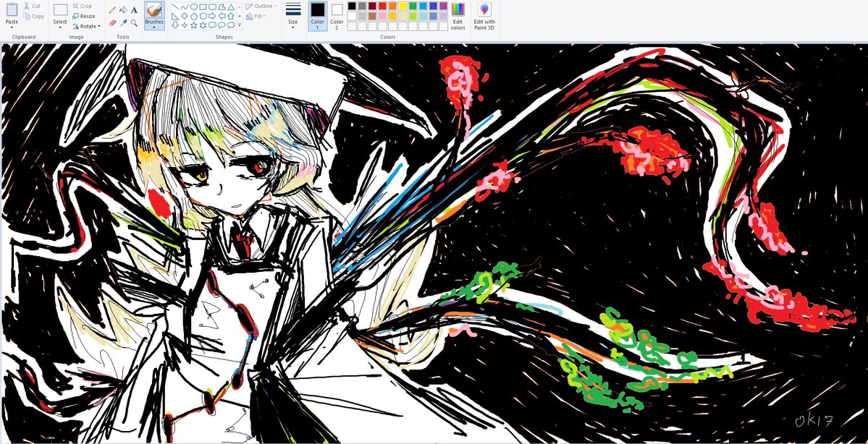Crop the image with the Crop button

point(83,6)
